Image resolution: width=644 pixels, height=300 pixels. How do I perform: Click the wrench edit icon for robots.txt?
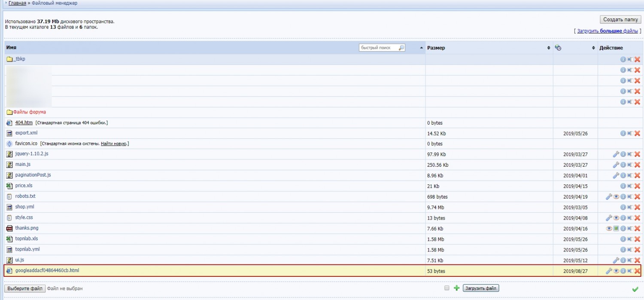click(608, 197)
